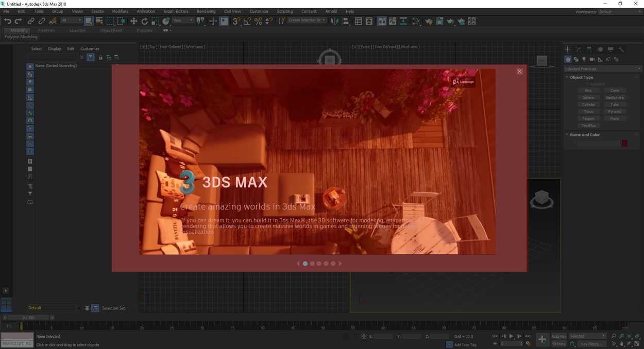The height and width of the screenshot is (349, 644).
Task: Open the Modify tab in command panel
Action: 578,49
